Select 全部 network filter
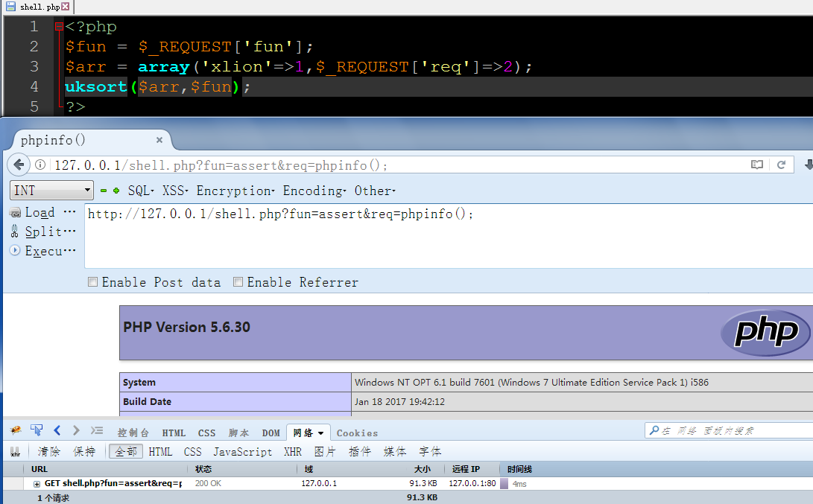 pos(125,452)
